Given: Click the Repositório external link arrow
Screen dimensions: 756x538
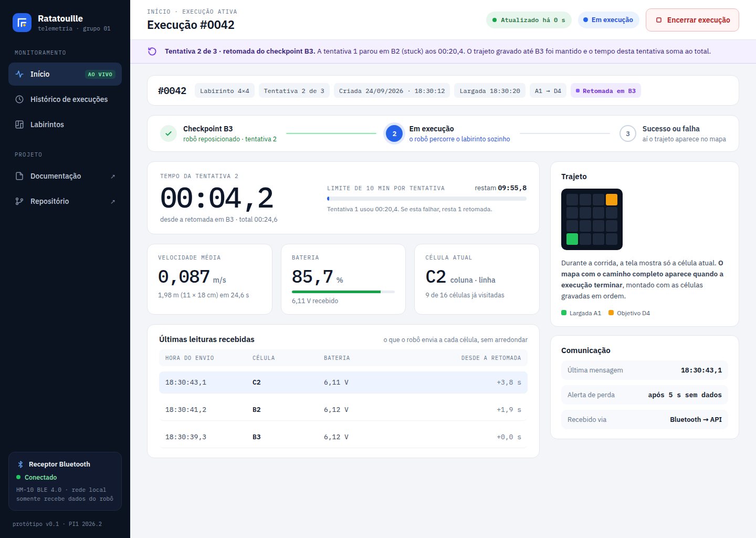Looking at the screenshot, I should click(113, 202).
